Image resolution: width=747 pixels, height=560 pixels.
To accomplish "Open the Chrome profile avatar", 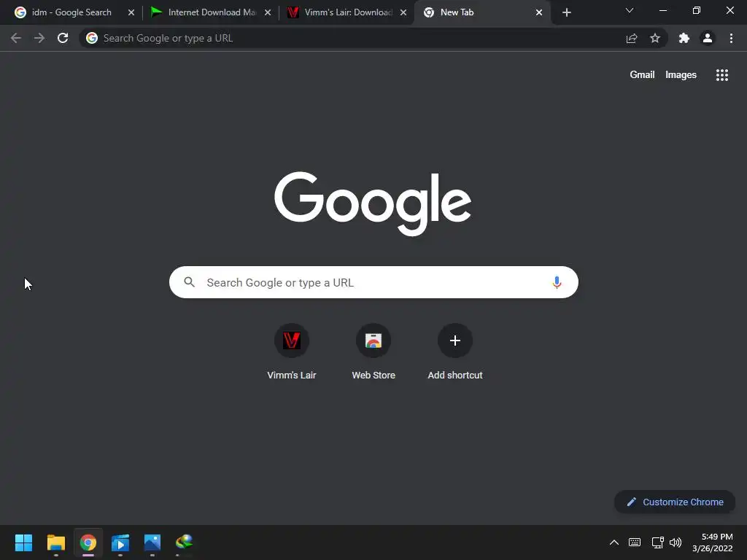I will (x=708, y=38).
